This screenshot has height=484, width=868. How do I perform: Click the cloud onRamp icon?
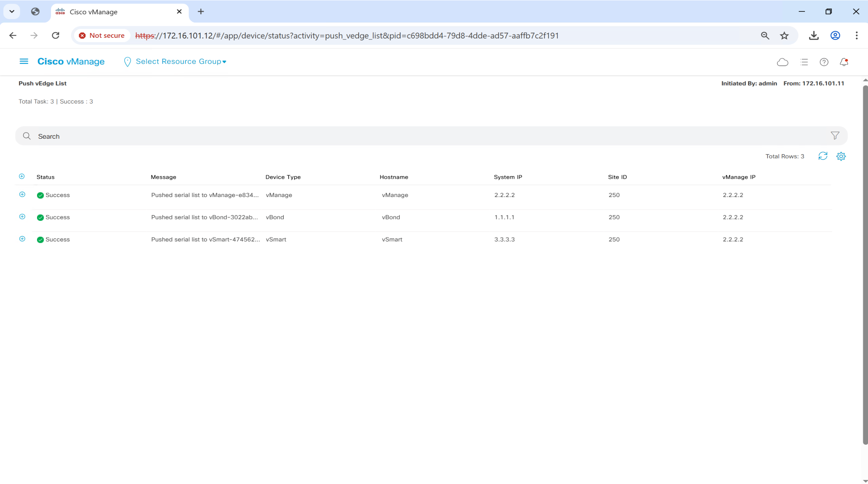tap(782, 62)
